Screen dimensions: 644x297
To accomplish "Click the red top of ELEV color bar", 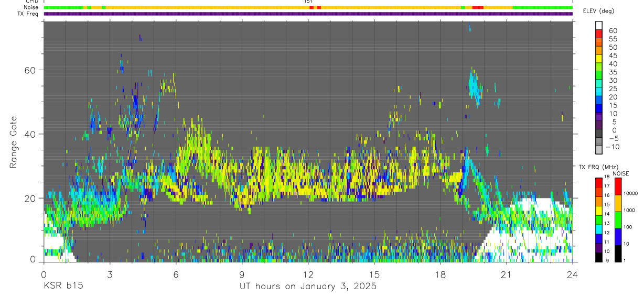I will coord(599,33).
